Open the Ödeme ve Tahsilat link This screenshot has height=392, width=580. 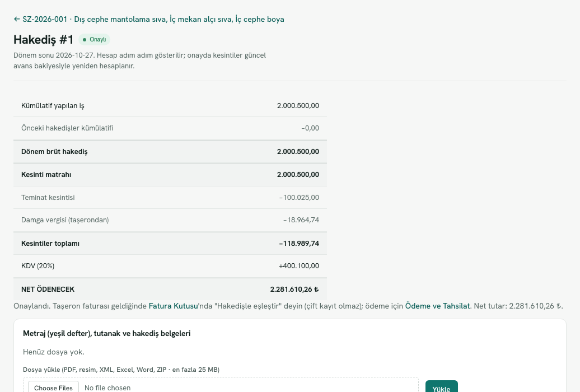coord(437,306)
